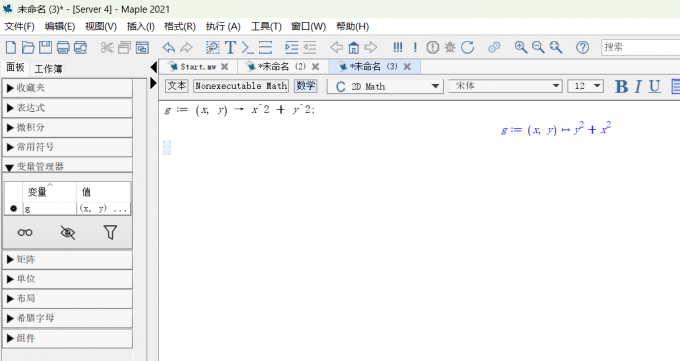
Task: Switch to the 未命名 (2) tab
Action: (282, 67)
